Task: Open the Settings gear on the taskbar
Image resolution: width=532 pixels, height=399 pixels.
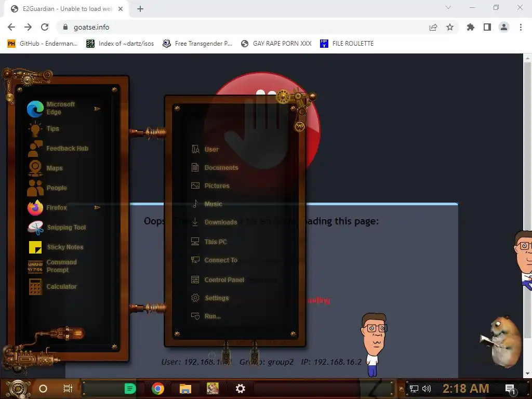Action: click(x=240, y=389)
